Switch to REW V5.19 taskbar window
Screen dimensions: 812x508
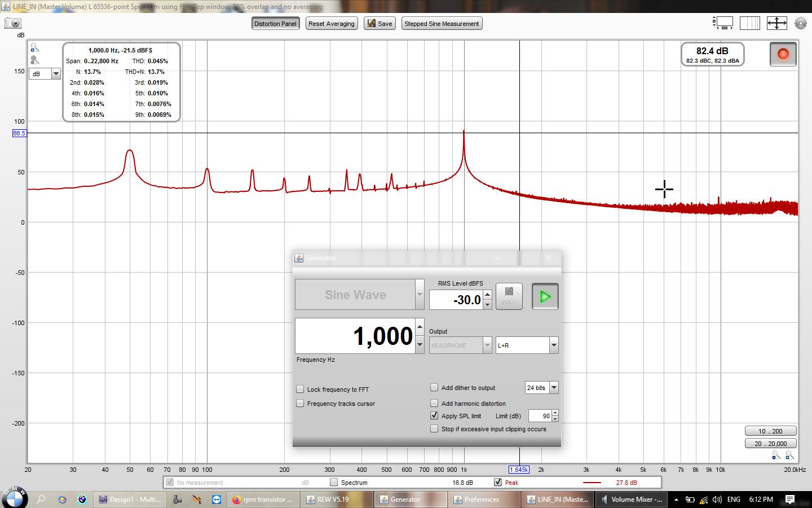point(337,499)
